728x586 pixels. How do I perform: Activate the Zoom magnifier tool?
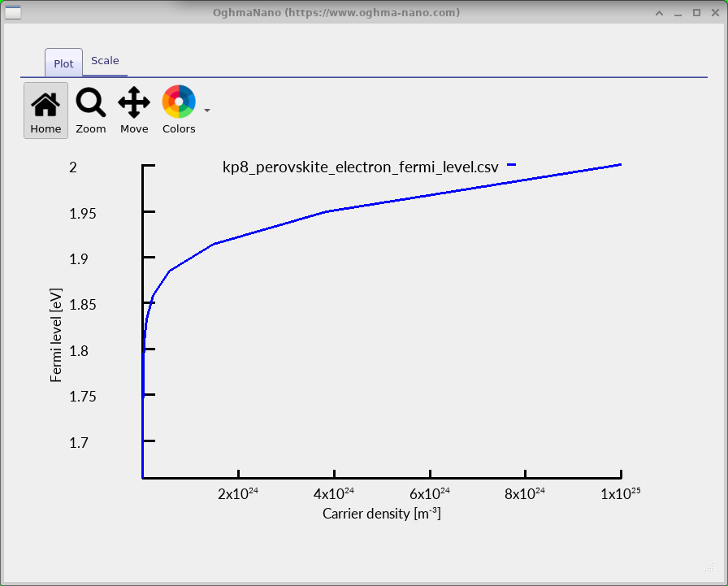90,111
